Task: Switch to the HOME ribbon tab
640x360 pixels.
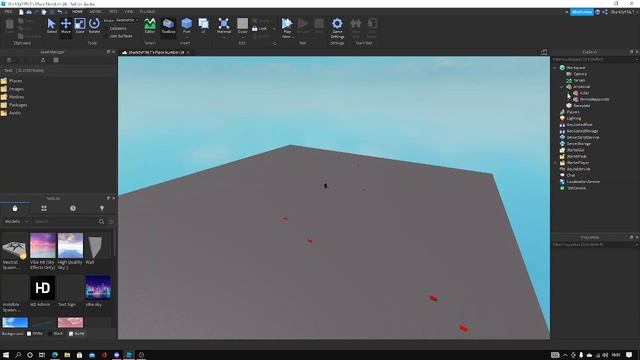Action: point(77,12)
